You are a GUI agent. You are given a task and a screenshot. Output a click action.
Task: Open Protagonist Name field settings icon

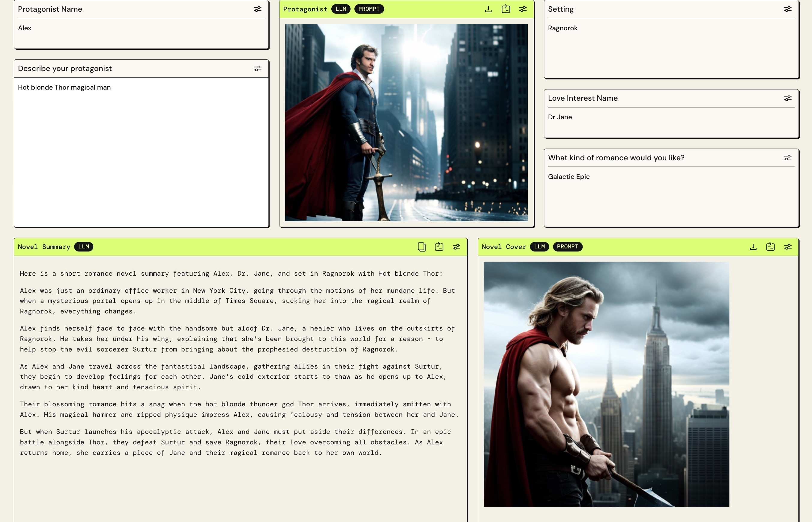coord(258,9)
